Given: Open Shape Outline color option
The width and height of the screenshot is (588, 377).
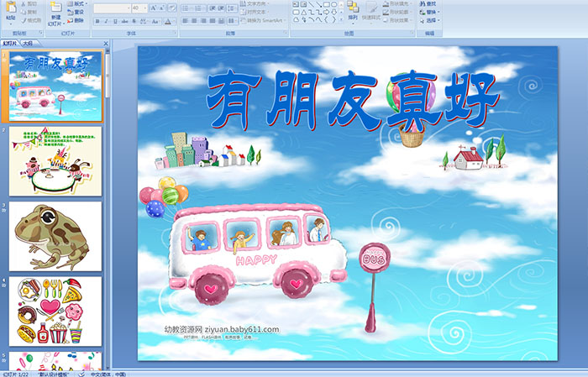Looking at the screenshot, I should tap(399, 12).
